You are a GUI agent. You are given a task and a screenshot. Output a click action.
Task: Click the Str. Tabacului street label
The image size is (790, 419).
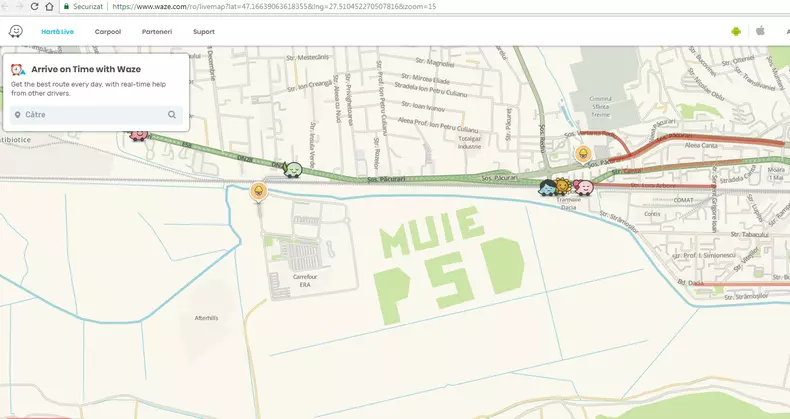click(x=750, y=235)
